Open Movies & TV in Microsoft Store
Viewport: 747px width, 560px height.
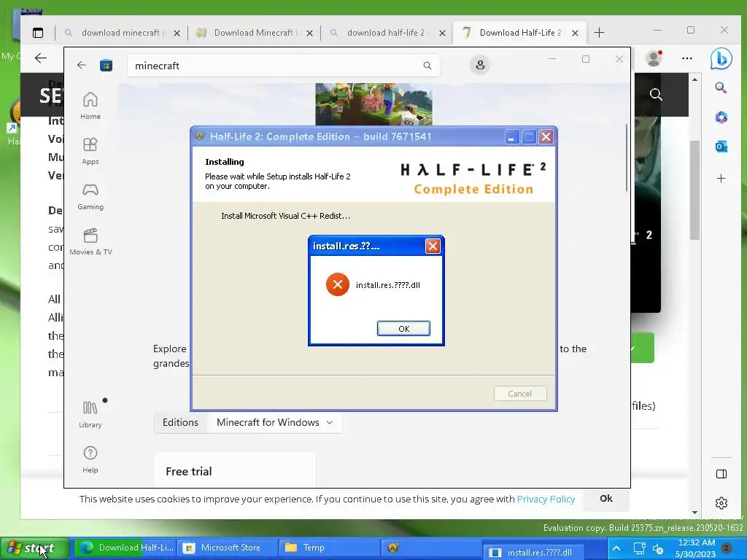click(90, 241)
